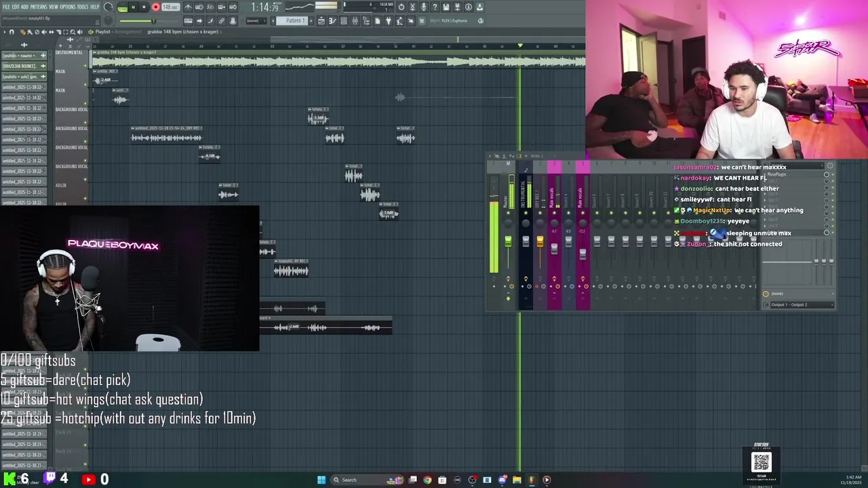Click the render export floppy icon
Screen dimensions: 868x488
point(456,7)
